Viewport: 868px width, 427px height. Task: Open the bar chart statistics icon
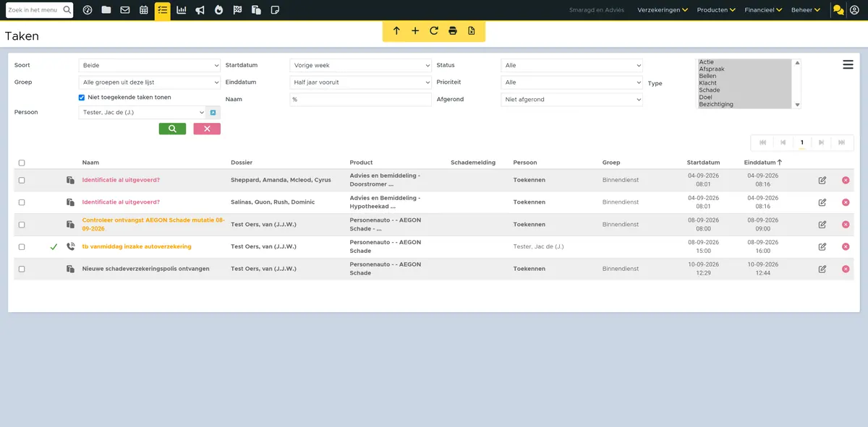click(x=181, y=10)
